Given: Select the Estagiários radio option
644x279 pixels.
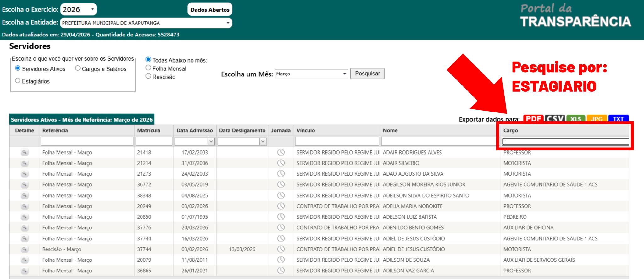Looking at the screenshot, I should pyautogui.click(x=18, y=81).
